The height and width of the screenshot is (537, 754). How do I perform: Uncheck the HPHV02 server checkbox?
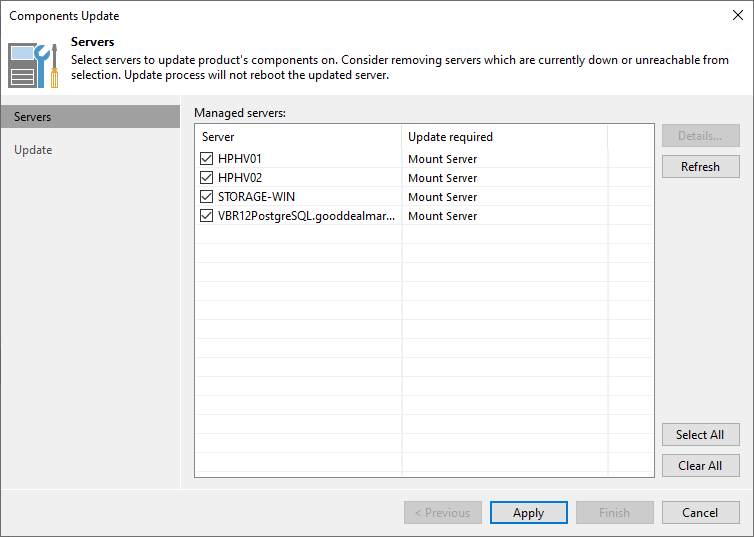click(207, 178)
